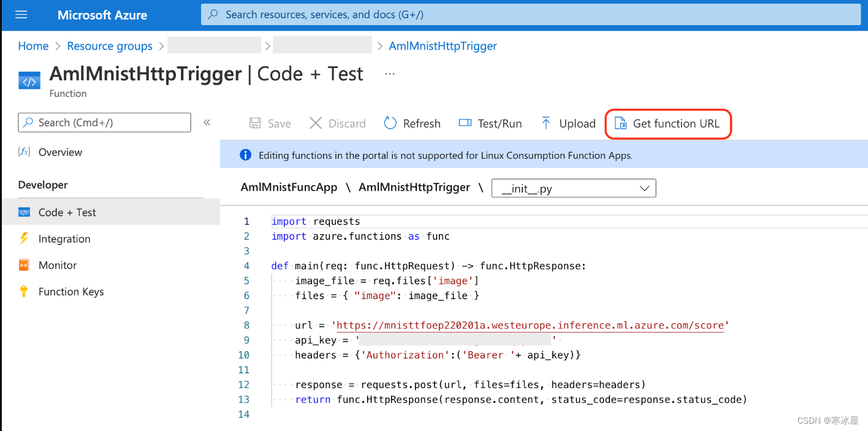Click the Get function URL icon
This screenshot has height=431, width=868.
coord(621,123)
